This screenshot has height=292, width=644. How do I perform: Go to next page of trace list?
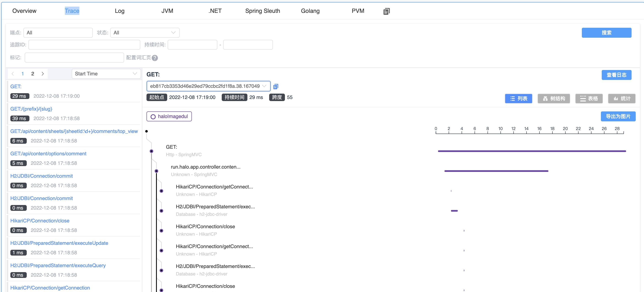coord(43,74)
